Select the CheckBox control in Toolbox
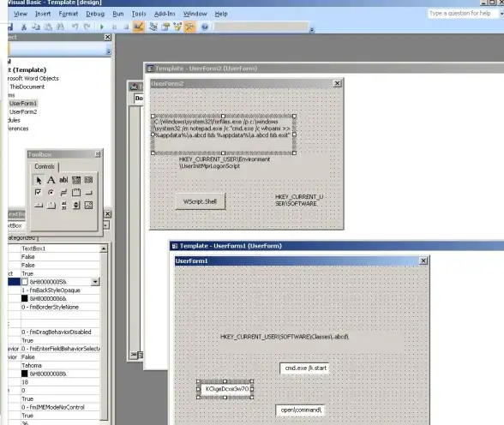This screenshot has height=425, width=504. click(38, 193)
